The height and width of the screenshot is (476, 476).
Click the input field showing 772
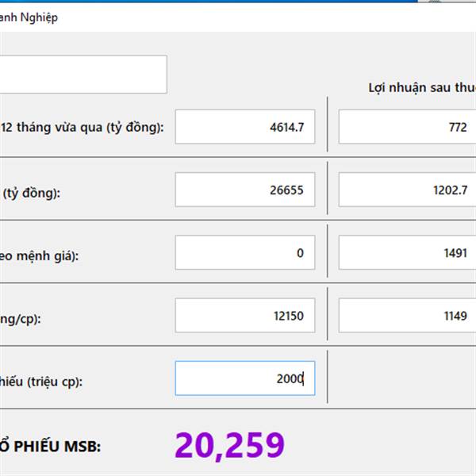[x=407, y=127]
